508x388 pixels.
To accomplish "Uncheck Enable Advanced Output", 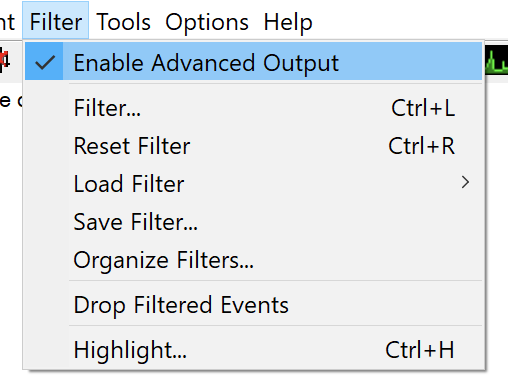I will coord(254,61).
